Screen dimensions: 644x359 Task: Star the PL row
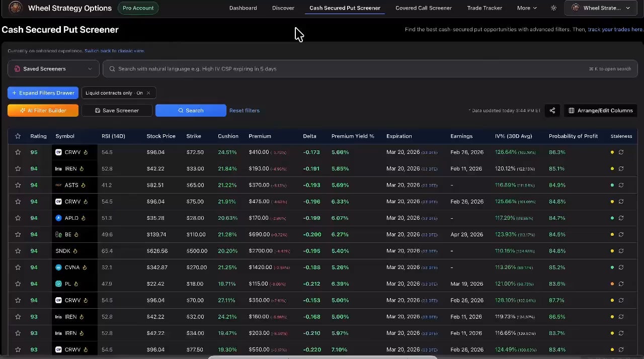[18, 284]
